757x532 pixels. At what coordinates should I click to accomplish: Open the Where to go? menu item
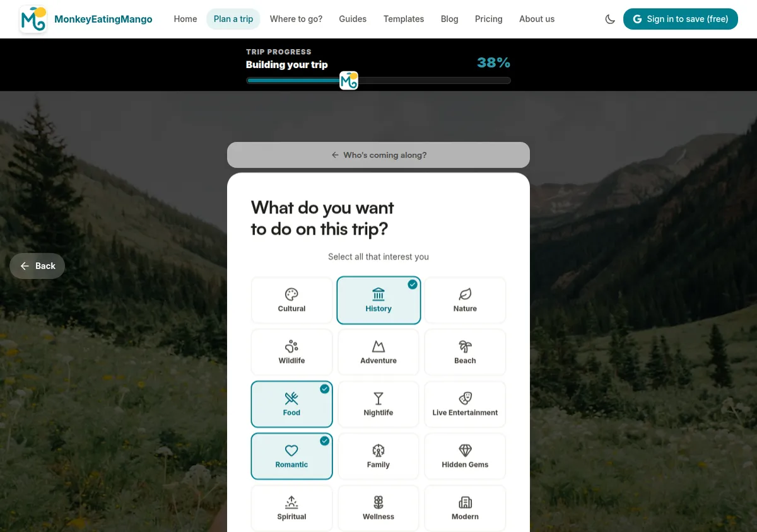tap(296, 19)
